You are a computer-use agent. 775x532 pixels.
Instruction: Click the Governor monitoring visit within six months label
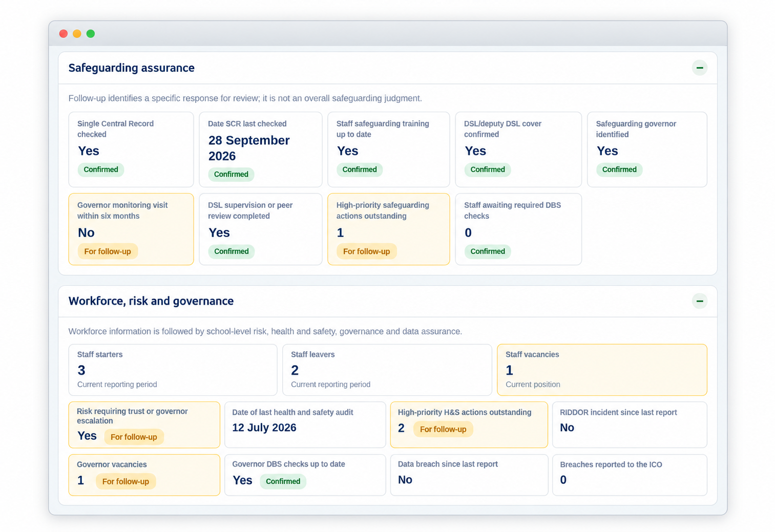pos(122,210)
